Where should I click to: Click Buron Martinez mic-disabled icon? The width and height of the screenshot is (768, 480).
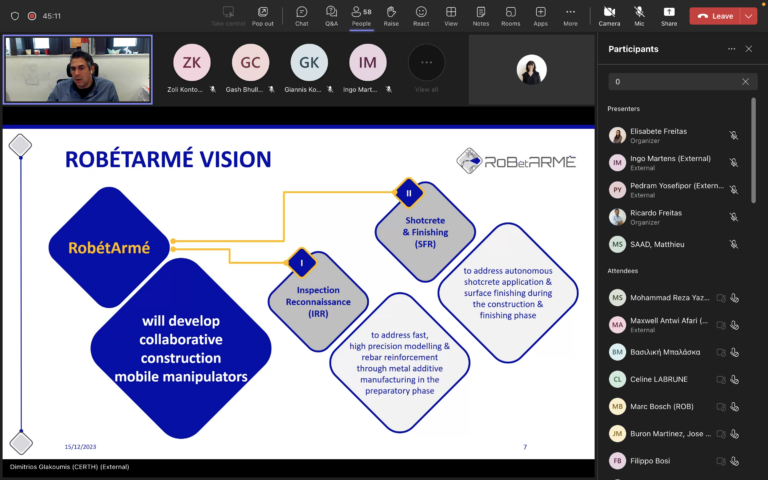(734, 433)
